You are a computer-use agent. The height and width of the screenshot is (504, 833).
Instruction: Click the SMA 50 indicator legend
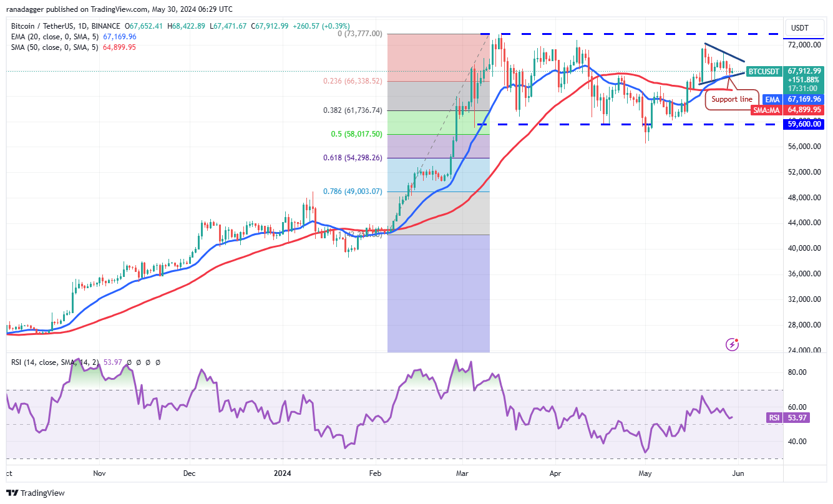pyautogui.click(x=72, y=47)
